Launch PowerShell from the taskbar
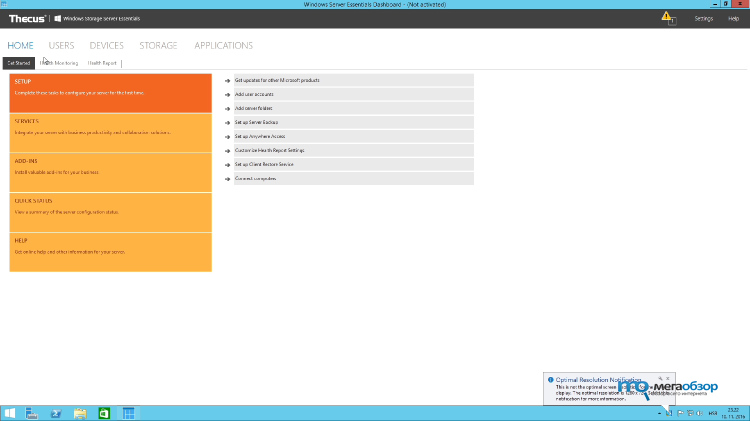 (56, 413)
